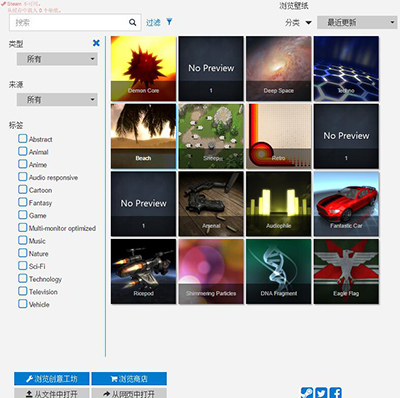Click the 从文件中打开 button
Image resolution: width=400 pixels, height=398 pixels.
pyautogui.click(x=52, y=393)
